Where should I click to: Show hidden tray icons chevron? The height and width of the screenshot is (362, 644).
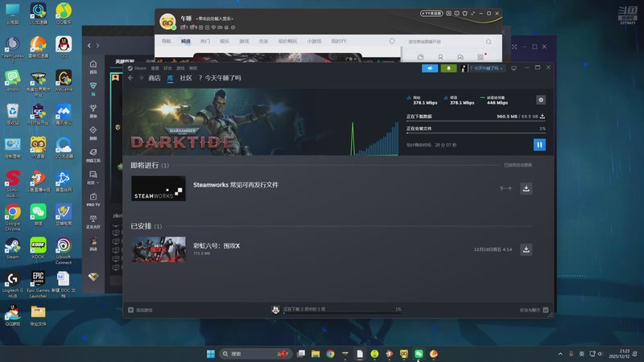coord(560,354)
